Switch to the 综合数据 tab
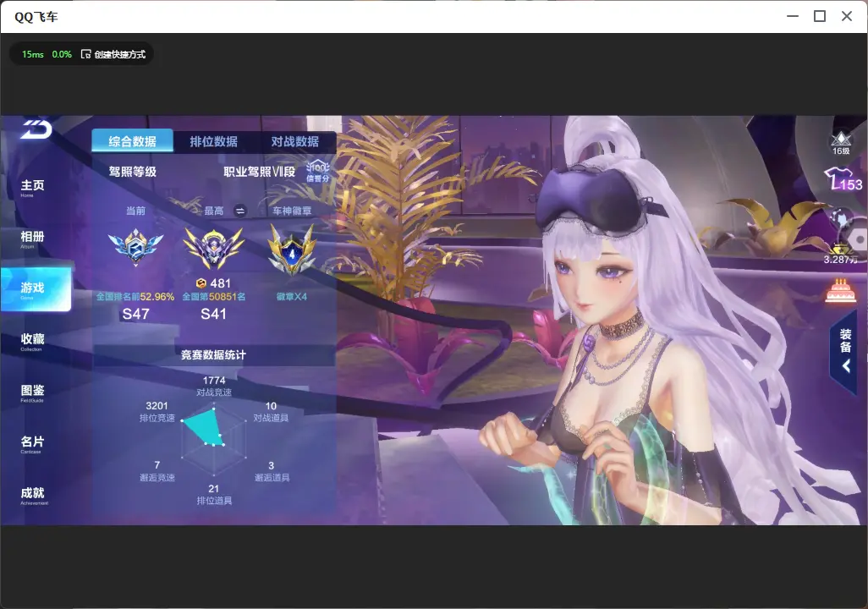Screen dimensions: 868x609 (x=132, y=141)
